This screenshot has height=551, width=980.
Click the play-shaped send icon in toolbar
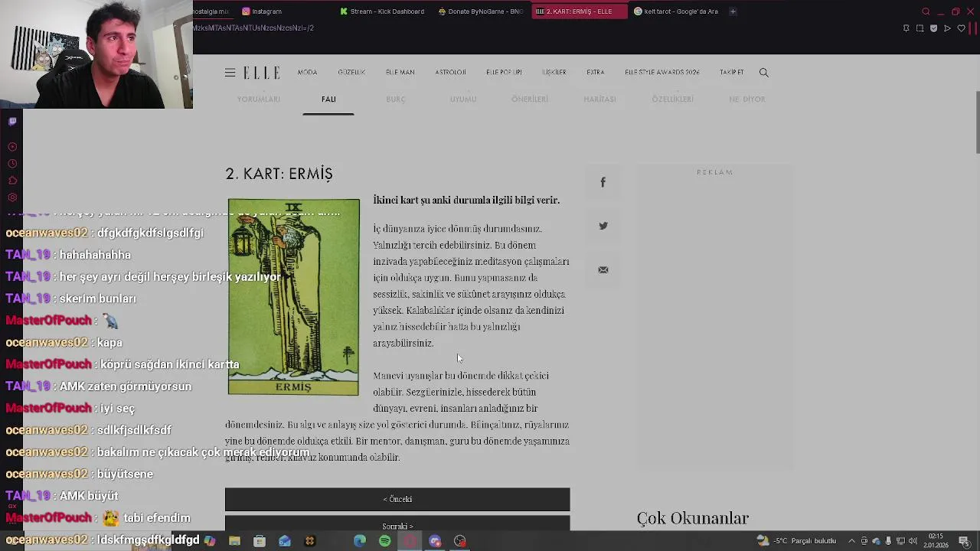pos(947,28)
